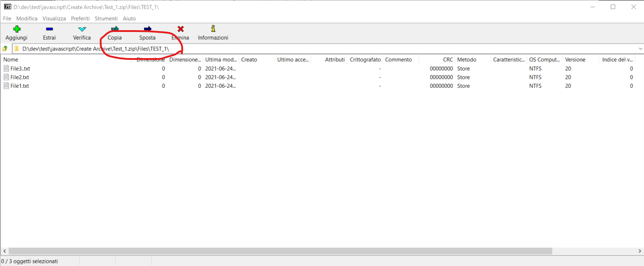The width and height of the screenshot is (644, 266).
Task: Click into the address path field
Action: point(324,49)
